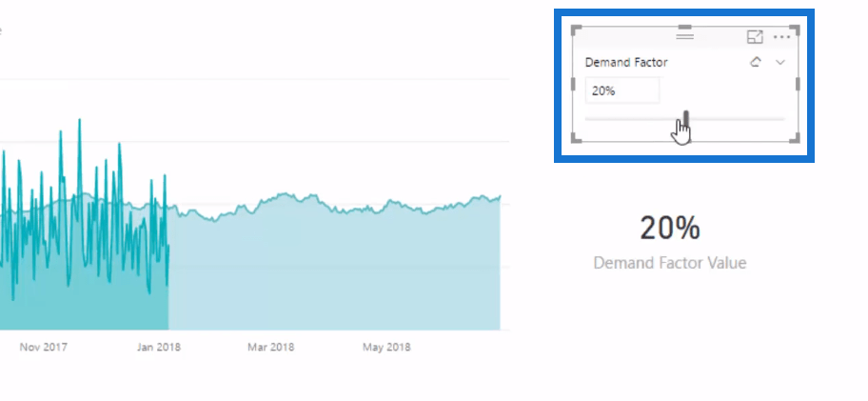
Task: Click the Jan 2018 axis label
Action: 159,348
